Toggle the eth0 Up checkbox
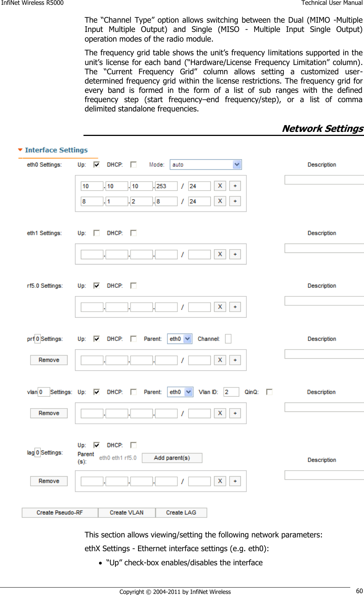364x595 pixels. [96, 165]
